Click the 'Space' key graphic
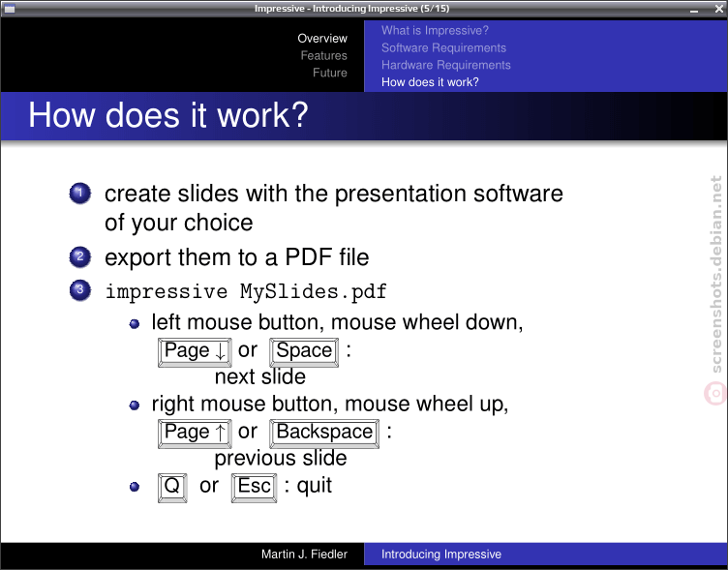The width and height of the screenshot is (728, 570). 304,352
